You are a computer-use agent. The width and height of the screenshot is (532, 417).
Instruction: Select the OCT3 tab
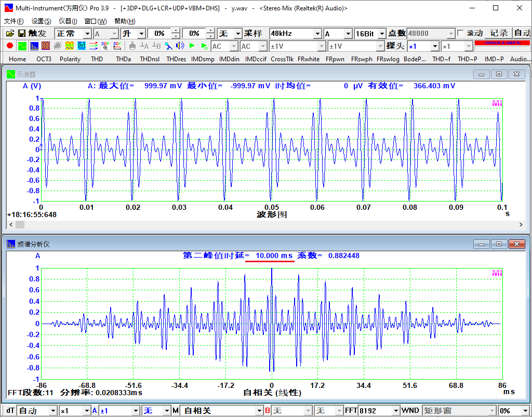(x=44, y=59)
